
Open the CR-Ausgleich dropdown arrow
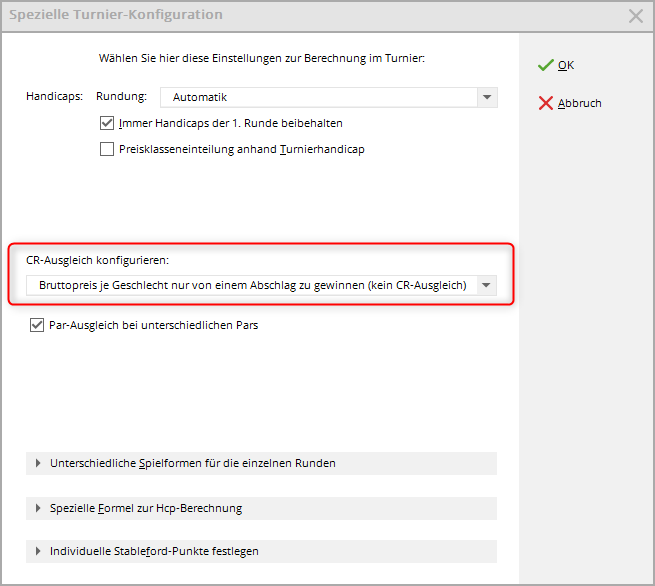coord(486,285)
